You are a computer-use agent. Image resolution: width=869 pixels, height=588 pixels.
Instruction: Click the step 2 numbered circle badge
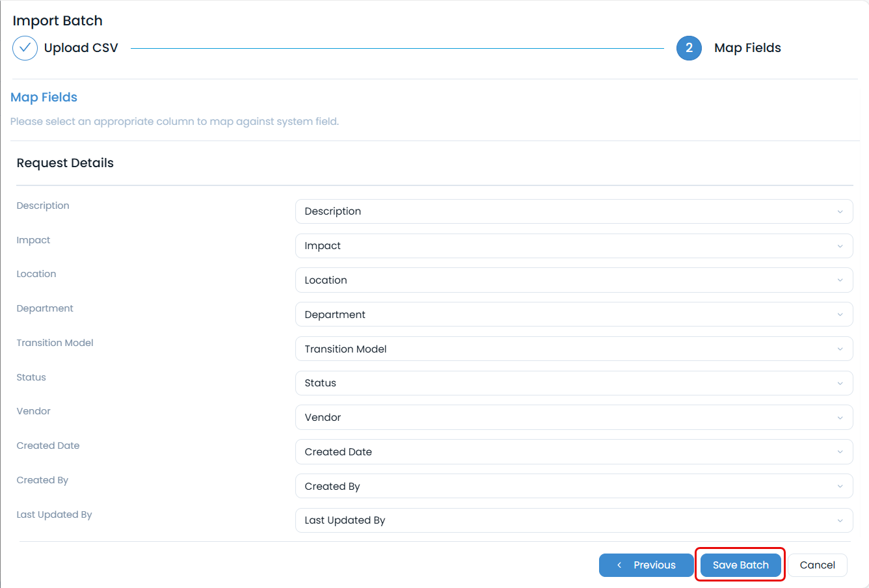click(x=689, y=47)
